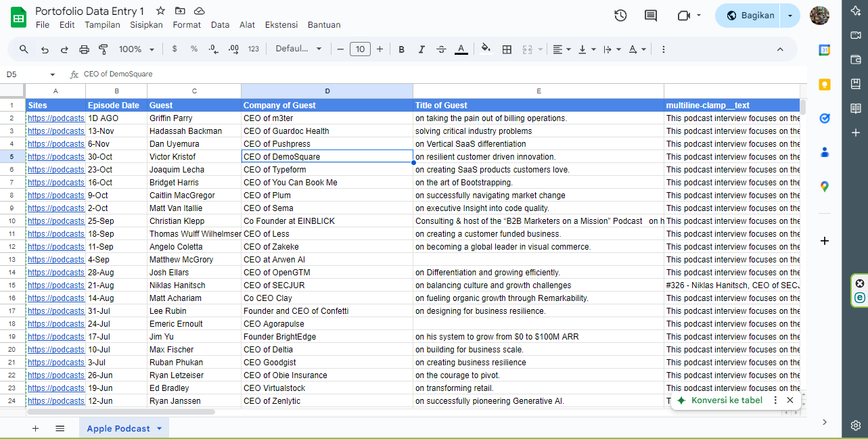The width and height of the screenshot is (868, 439).
Task: Open the fill color picker
Action: [x=486, y=49]
